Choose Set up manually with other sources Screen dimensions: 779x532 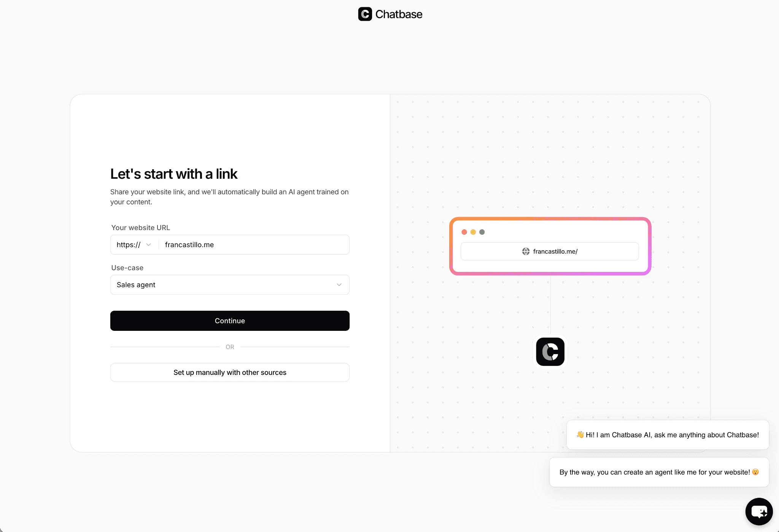click(230, 372)
